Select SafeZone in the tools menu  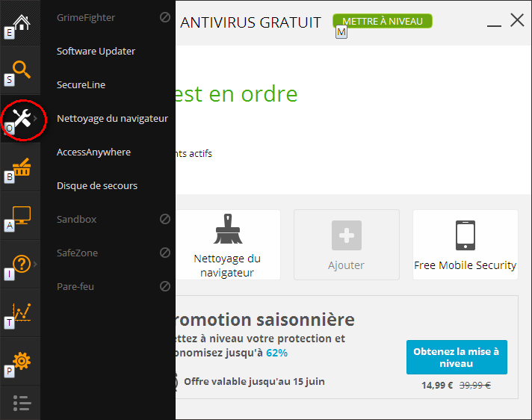point(78,253)
